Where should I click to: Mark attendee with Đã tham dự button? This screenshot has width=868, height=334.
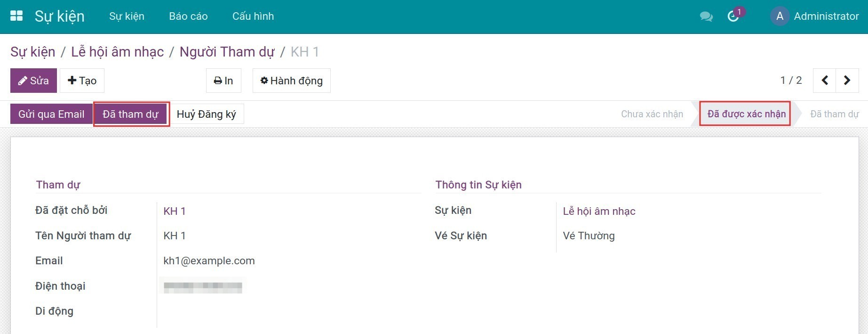(131, 114)
